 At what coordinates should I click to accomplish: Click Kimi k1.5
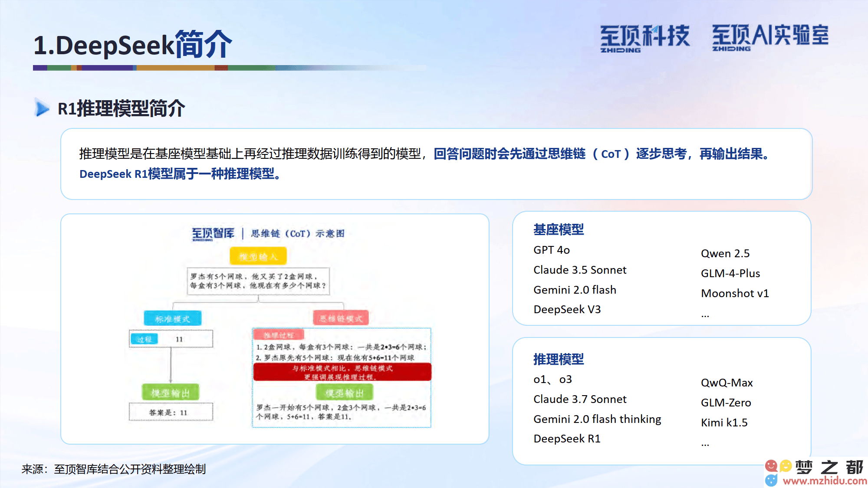(724, 423)
